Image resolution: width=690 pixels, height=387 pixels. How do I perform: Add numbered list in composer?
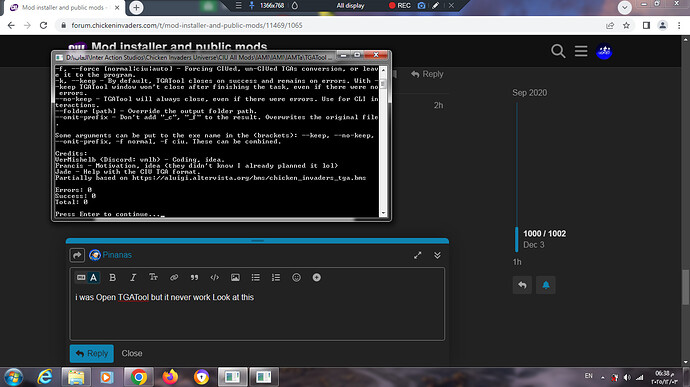(276, 277)
